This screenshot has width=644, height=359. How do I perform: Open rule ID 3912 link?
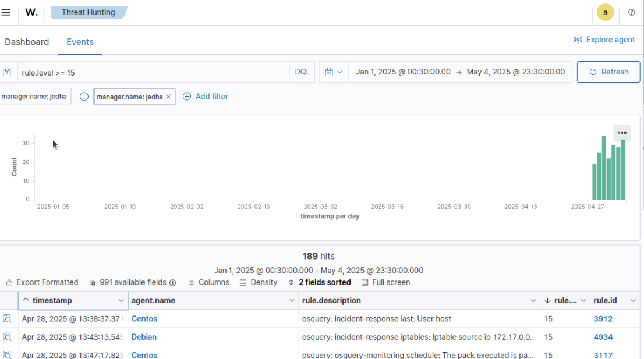click(603, 319)
